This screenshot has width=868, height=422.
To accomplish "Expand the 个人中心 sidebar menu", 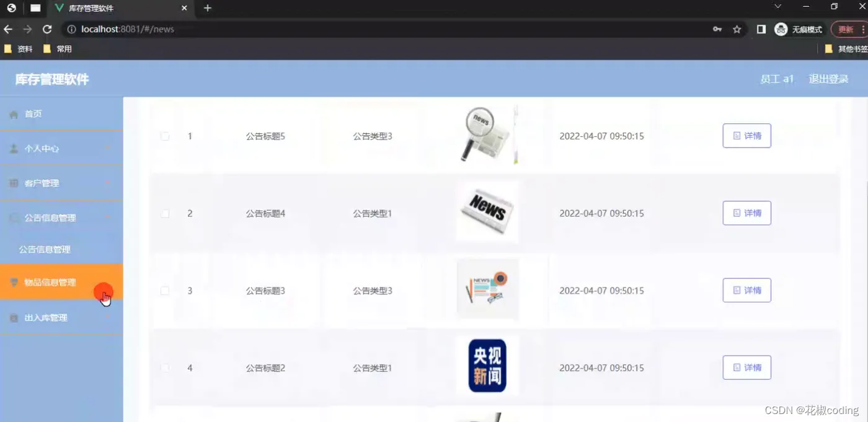I will pyautogui.click(x=61, y=149).
